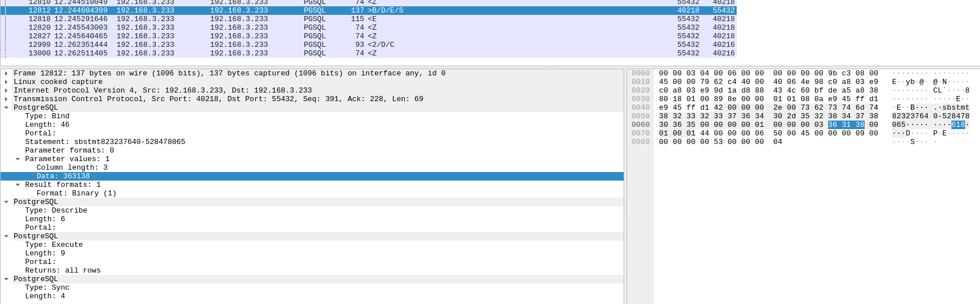Click the highlighted Data: 363138 field
This screenshot has height=304, width=980.
[x=312, y=176]
